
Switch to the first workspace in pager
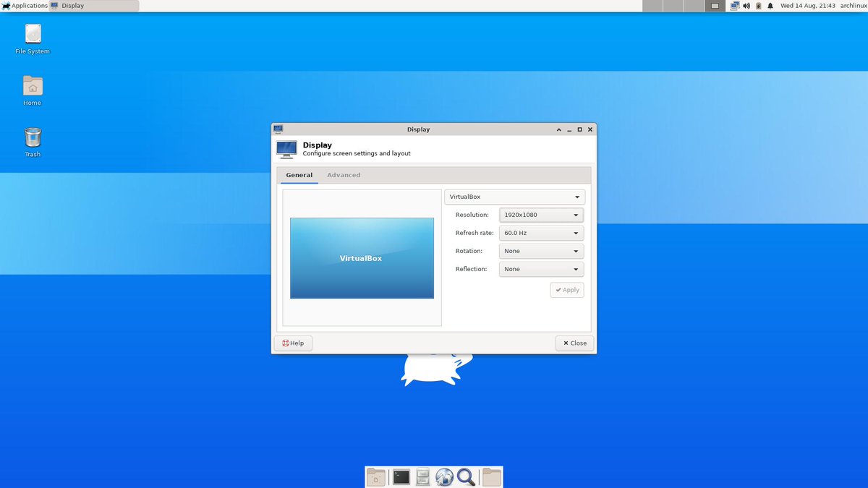coord(652,6)
